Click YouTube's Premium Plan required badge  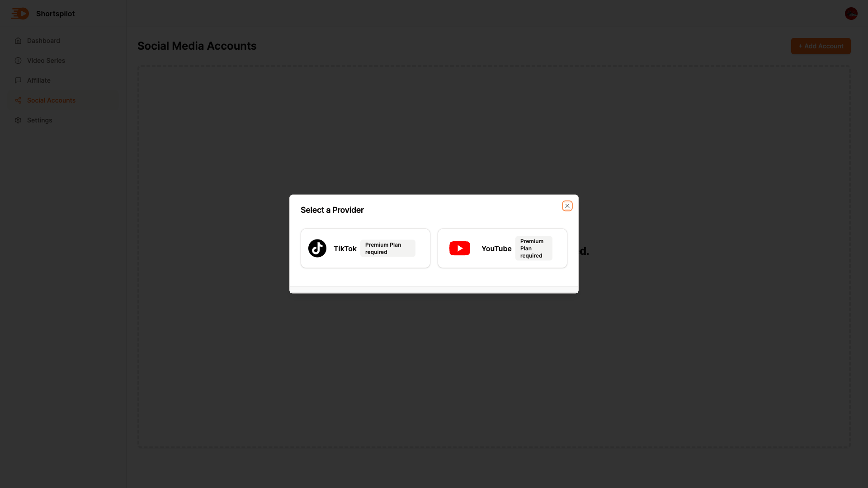(533, 249)
